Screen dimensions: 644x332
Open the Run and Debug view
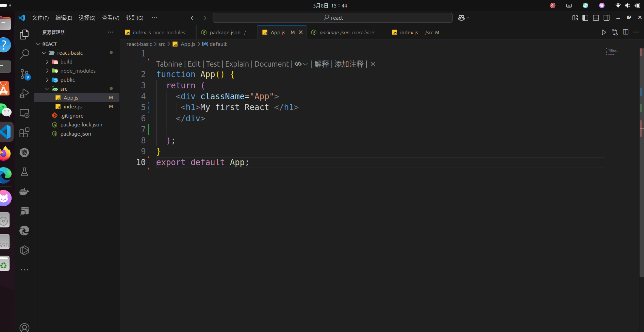[x=24, y=93]
